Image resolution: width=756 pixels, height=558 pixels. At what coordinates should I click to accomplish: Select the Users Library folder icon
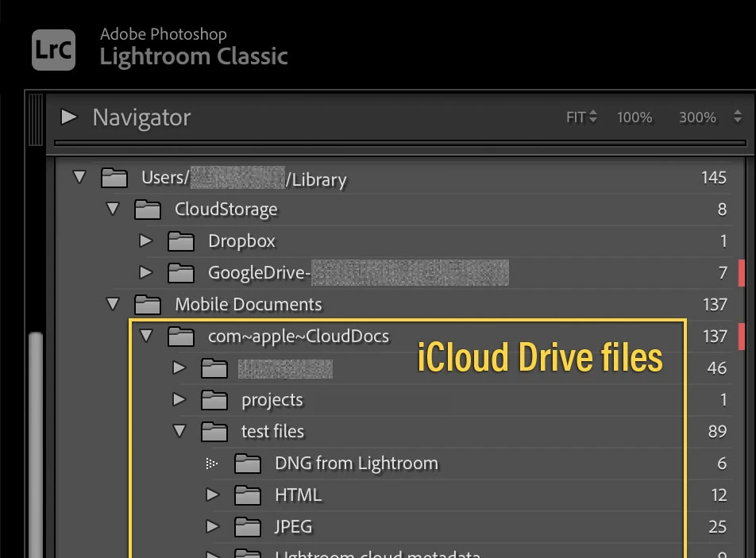click(x=114, y=178)
